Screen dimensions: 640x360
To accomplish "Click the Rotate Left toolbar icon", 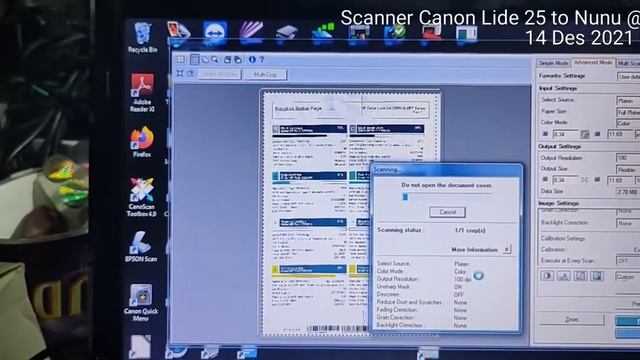I will pyautogui.click(x=227, y=60).
